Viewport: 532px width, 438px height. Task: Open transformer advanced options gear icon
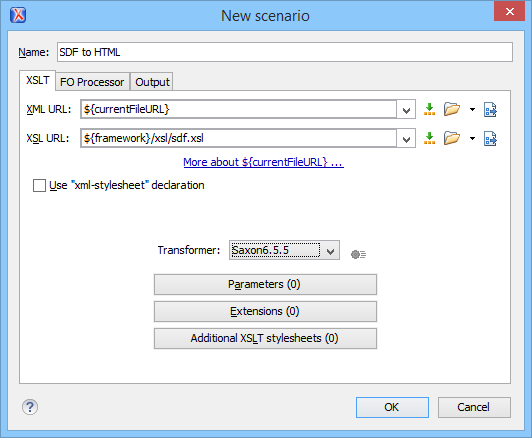click(x=358, y=254)
